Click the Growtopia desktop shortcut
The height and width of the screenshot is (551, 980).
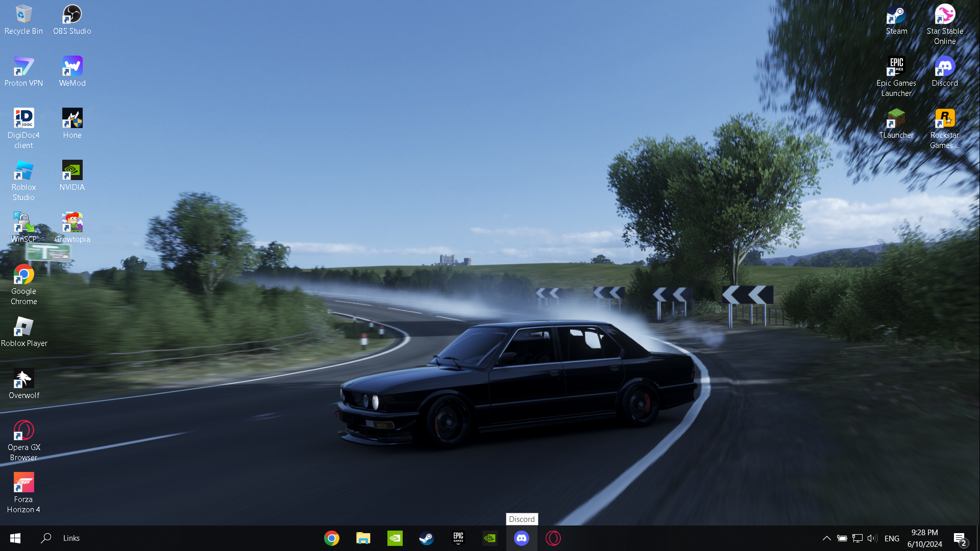point(72,228)
